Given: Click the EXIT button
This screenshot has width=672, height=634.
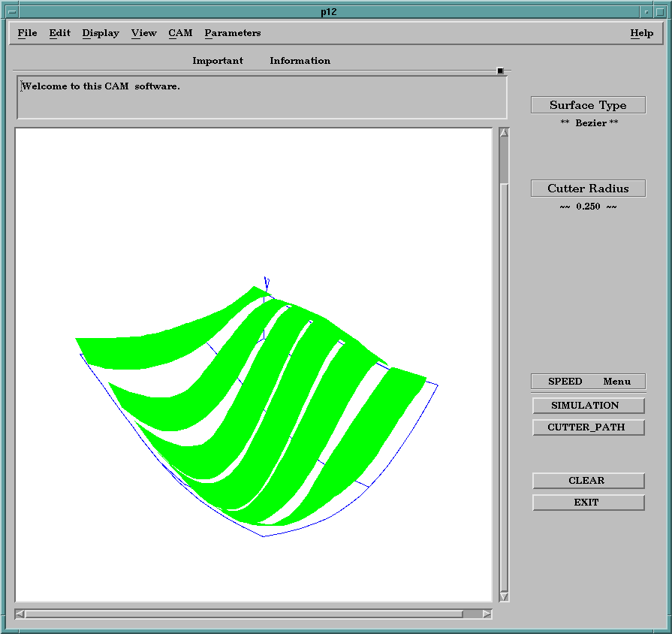Looking at the screenshot, I should pyautogui.click(x=589, y=503).
